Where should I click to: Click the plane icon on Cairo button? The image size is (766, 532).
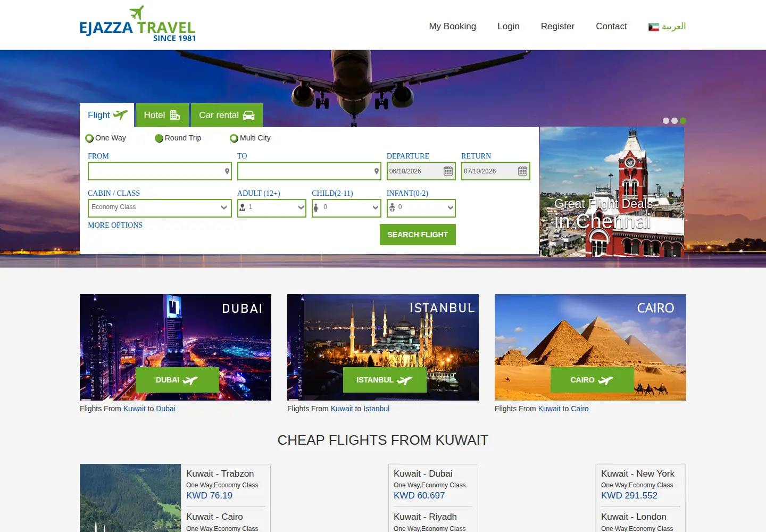point(606,380)
